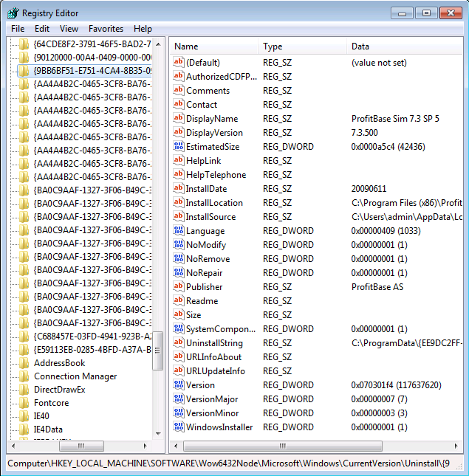469x476 pixels.
Task: Click the string icon next to Comments
Action: click(179, 90)
